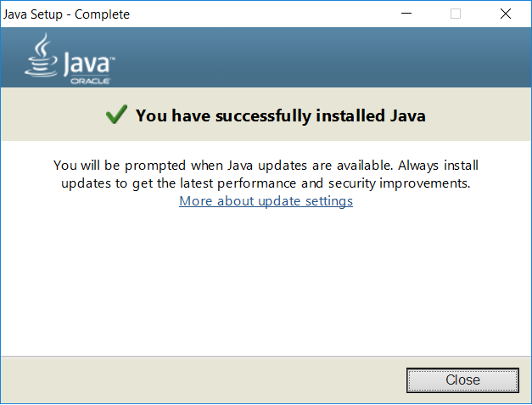
Task: Click the blank white content area below the link
Action: tap(266, 282)
